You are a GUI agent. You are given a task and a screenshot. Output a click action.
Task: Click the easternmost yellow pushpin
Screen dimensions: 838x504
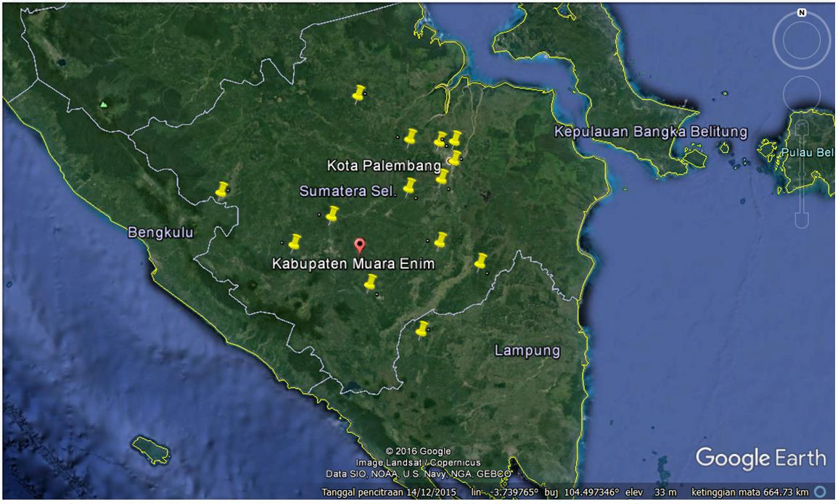pos(480,260)
